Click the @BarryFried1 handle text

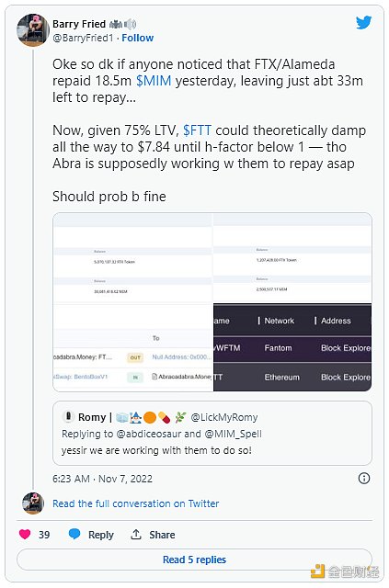83,38
